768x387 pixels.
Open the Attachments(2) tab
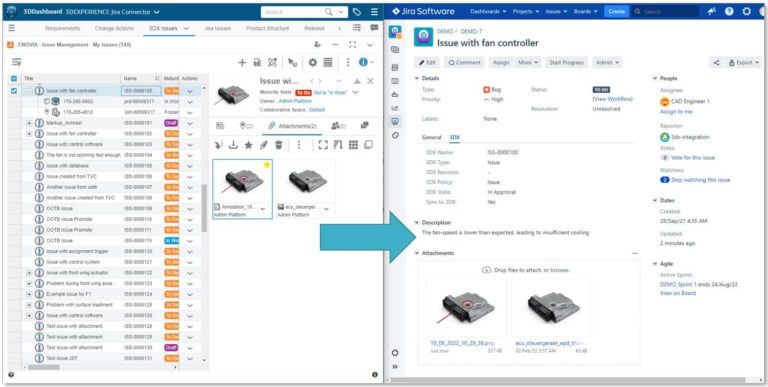(292, 126)
